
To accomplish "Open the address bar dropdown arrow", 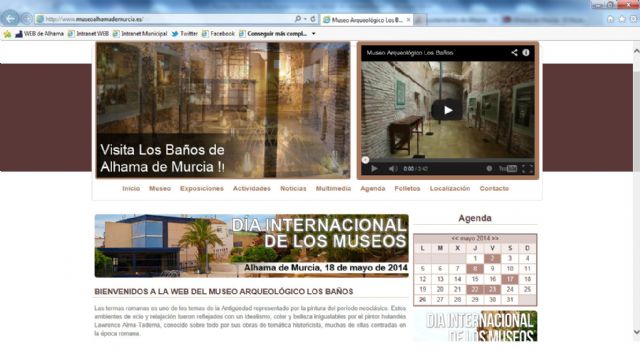I will click(305, 19).
